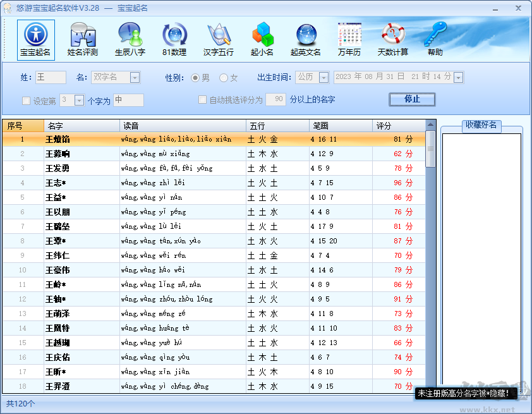The image size is (532, 414).
Task: Open the 起小名 nickname generator
Action: [x=262, y=39]
